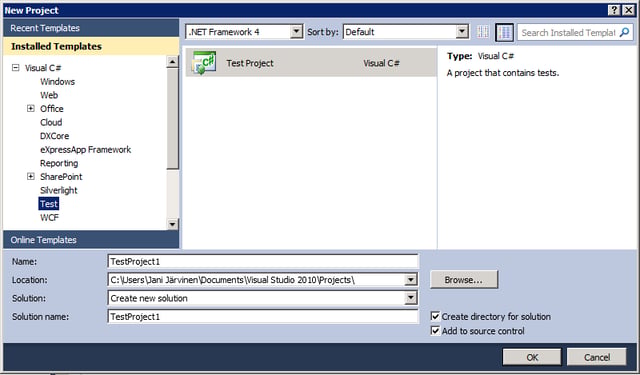Image resolution: width=640 pixels, height=375 pixels.
Task: Open the Recent Templates section
Action: click(91, 28)
